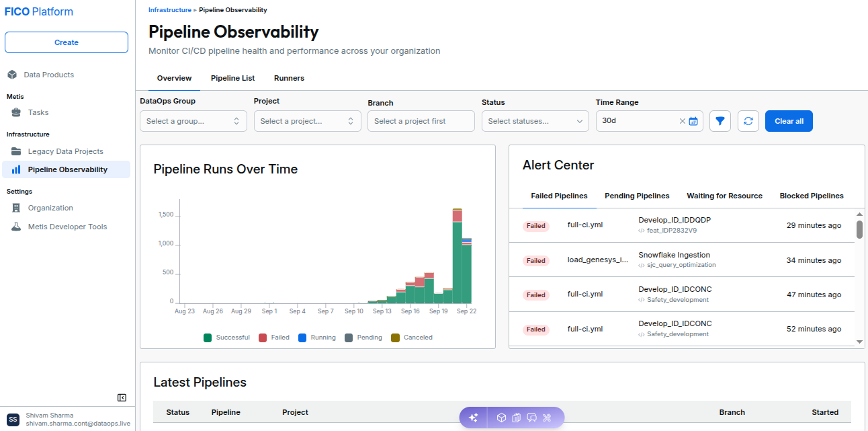This screenshot has width=868, height=431.
Task: Open the Project dropdown
Action: tap(308, 121)
